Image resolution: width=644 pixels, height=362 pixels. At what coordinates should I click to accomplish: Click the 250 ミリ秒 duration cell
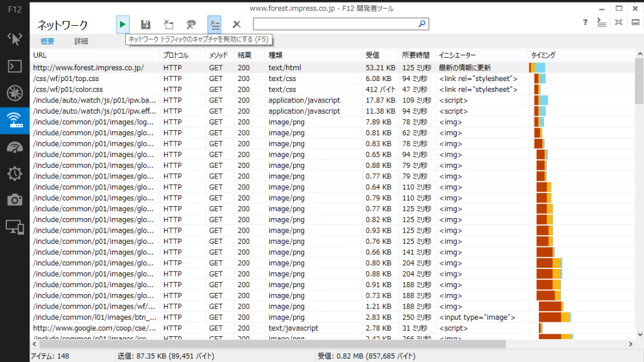click(417, 317)
